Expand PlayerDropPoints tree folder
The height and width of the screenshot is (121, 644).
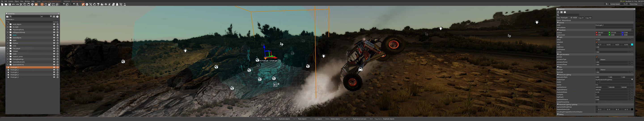click(8, 30)
